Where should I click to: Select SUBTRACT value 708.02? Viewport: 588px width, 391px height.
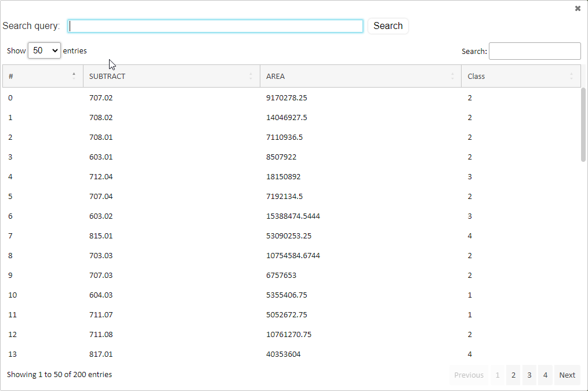[101, 117]
